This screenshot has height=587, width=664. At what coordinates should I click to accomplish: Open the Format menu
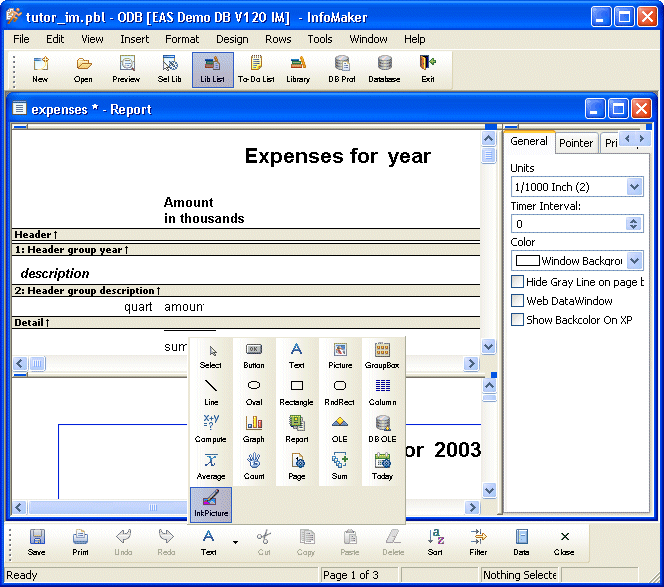click(x=182, y=39)
